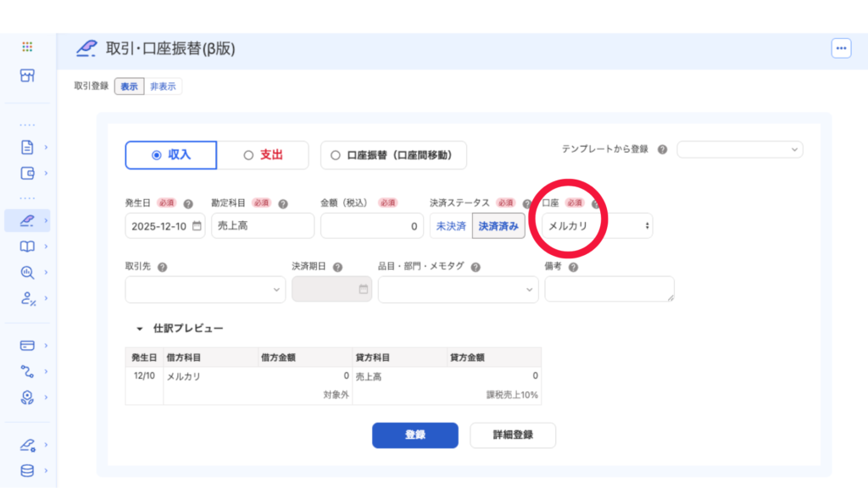The image size is (868, 488).
Task: Click help icon beside 取引先 label
Action: [x=162, y=267]
